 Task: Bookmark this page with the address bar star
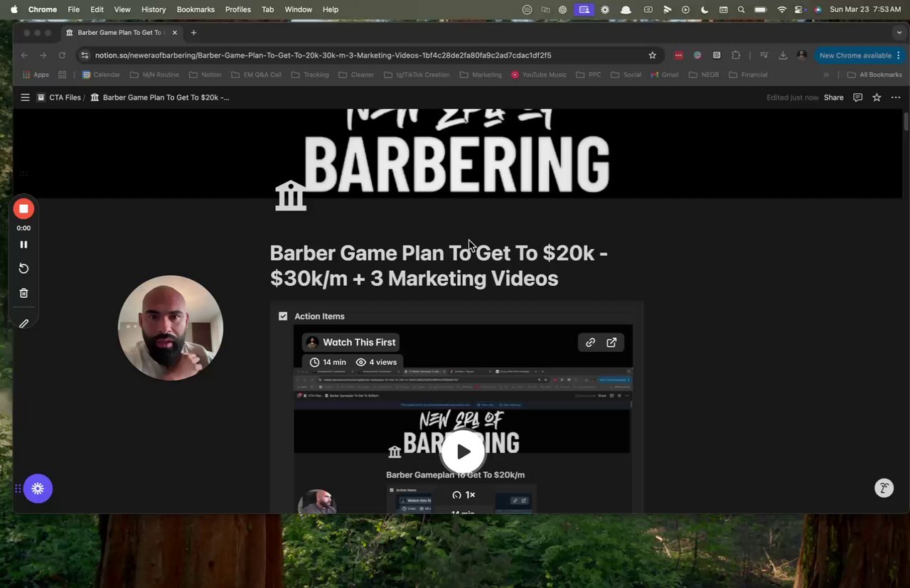click(x=652, y=55)
